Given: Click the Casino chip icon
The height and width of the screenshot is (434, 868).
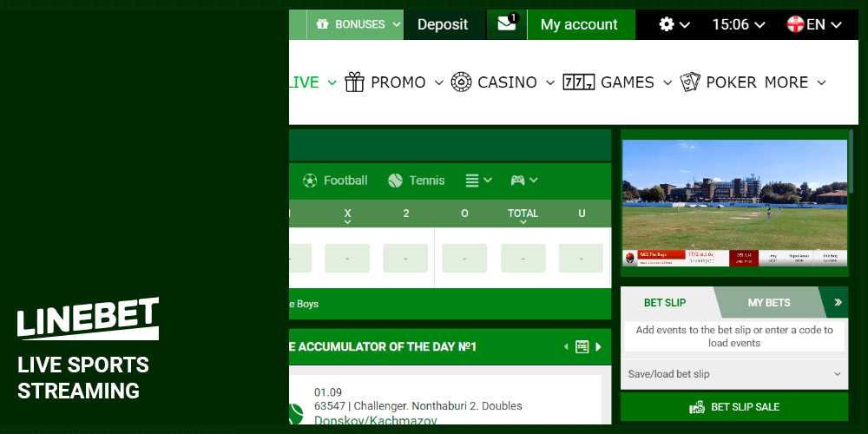Looking at the screenshot, I should pyautogui.click(x=461, y=82).
